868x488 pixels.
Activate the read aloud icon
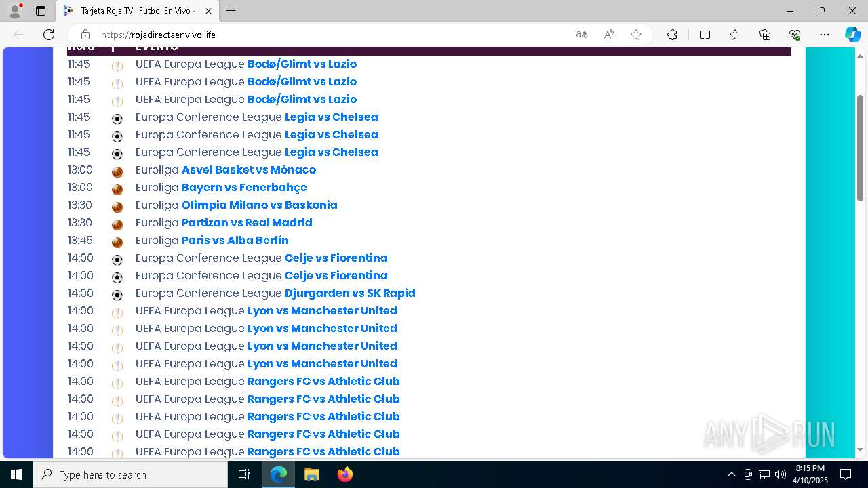[x=609, y=35]
